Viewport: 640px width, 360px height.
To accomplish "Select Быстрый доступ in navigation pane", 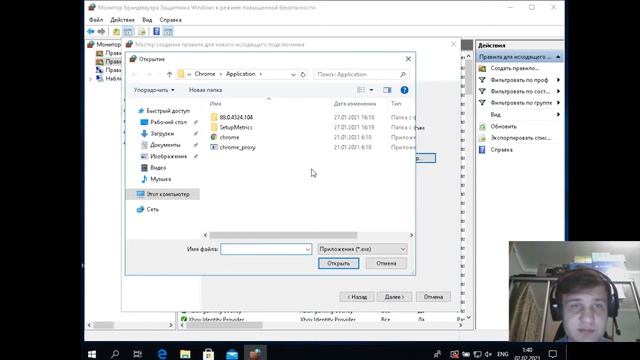I will point(168,111).
